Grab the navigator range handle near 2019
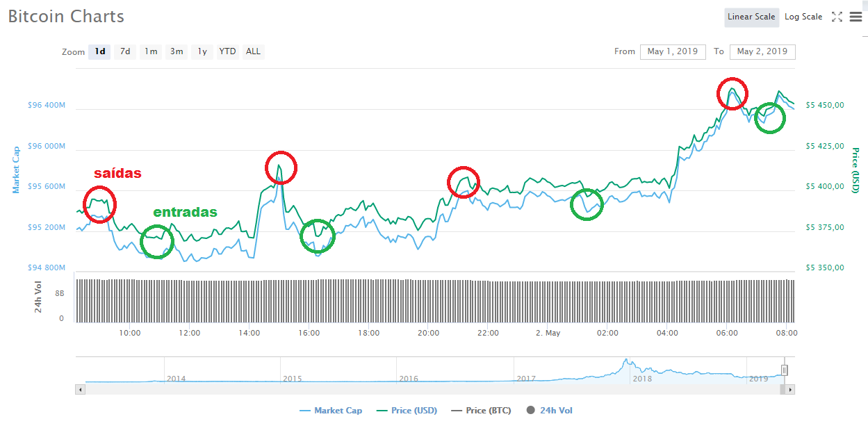The height and width of the screenshot is (428, 868). [784, 370]
